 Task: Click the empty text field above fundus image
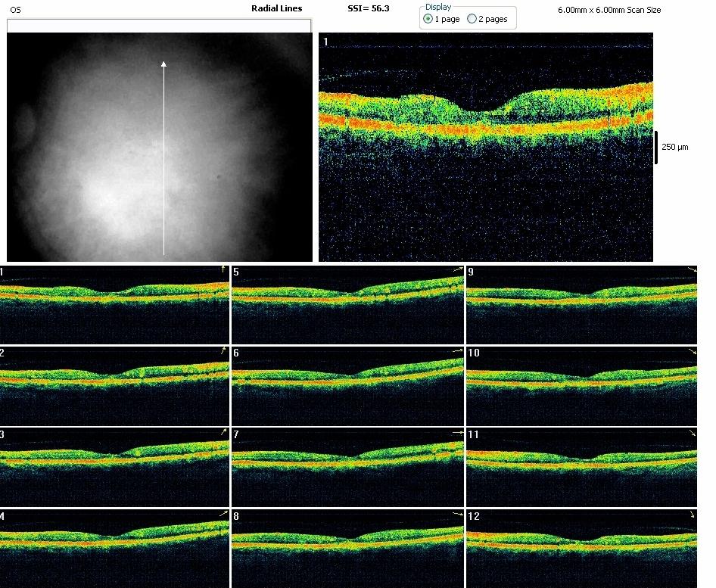[159, 26]
